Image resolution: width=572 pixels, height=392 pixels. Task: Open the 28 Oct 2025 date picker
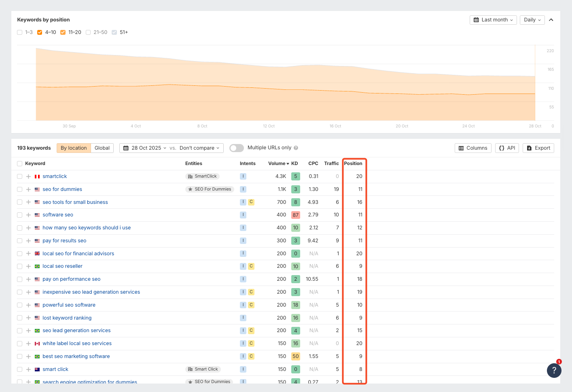click(145, 148)
